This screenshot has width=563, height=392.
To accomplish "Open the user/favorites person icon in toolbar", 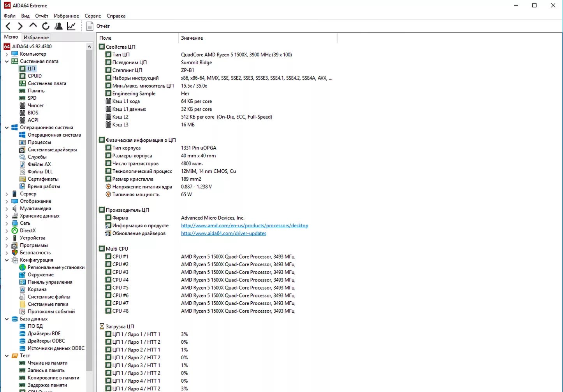I will tap(58, 26).
